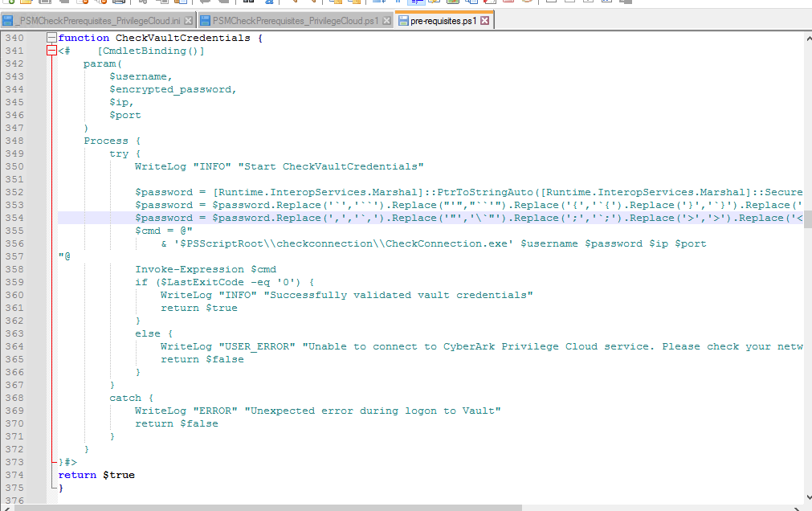Collapse the comment block fold at line 341
This screenshot has width=812, height=511.
tap(51, 50)
